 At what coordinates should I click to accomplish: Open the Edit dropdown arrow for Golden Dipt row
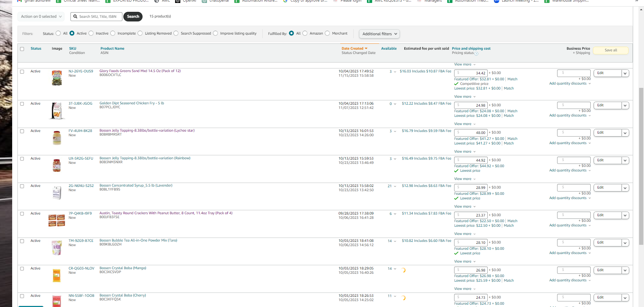click(625, 106)
